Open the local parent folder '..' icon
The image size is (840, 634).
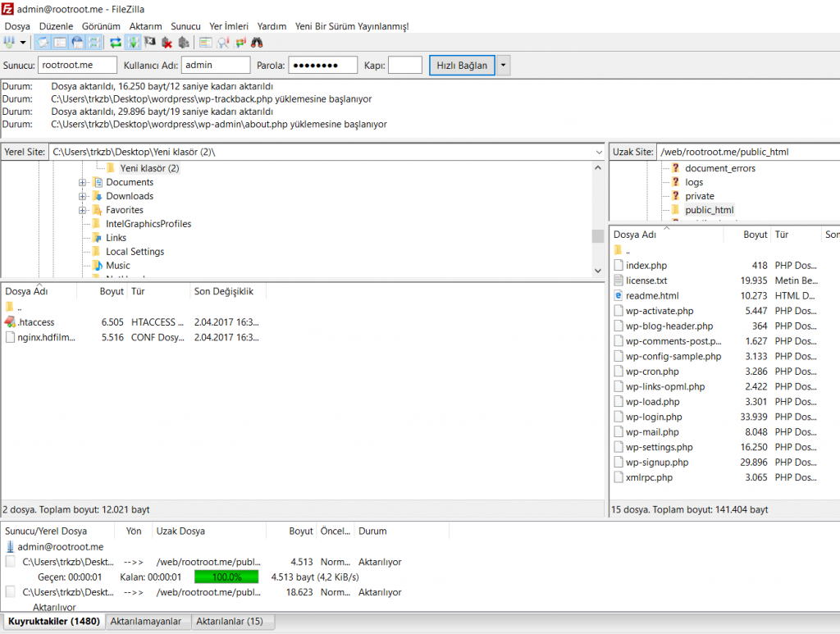coord(10,307)
